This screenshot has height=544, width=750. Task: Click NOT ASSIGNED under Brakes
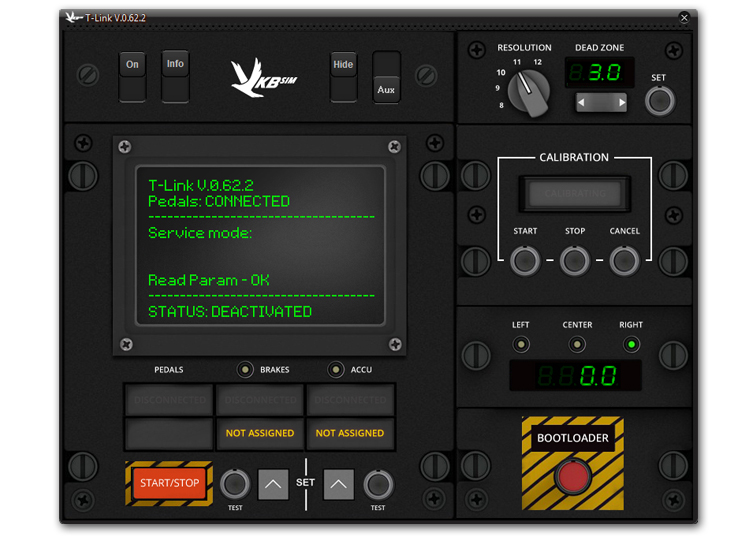260,433
